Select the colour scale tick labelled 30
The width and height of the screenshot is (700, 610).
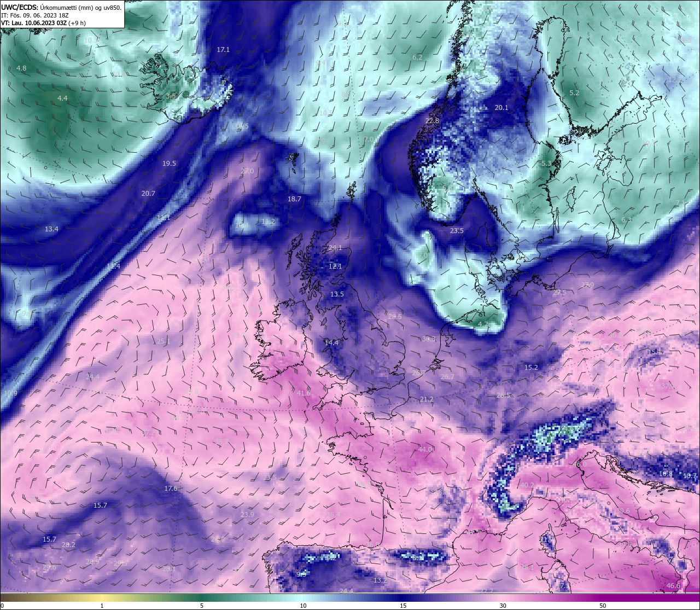point(503,606)
